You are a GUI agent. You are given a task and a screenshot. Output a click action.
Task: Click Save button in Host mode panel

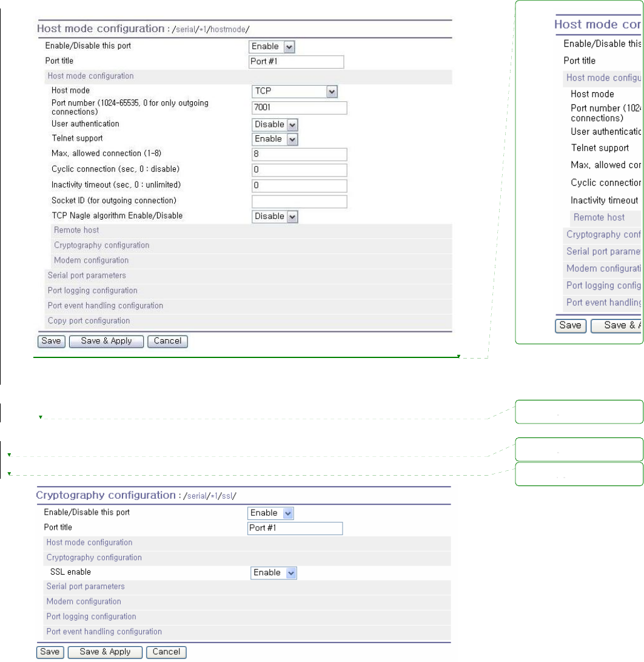click(x=52, y=341)
